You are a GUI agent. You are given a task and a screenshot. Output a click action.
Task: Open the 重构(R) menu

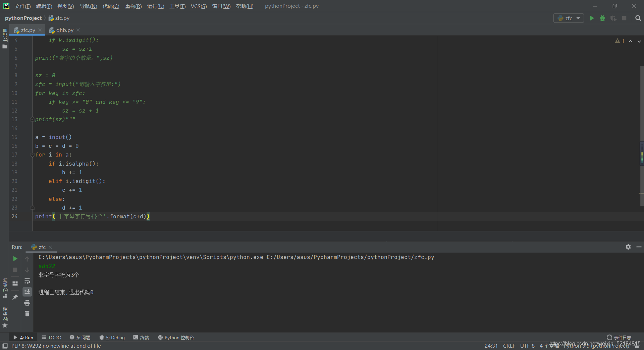[133, 6]
